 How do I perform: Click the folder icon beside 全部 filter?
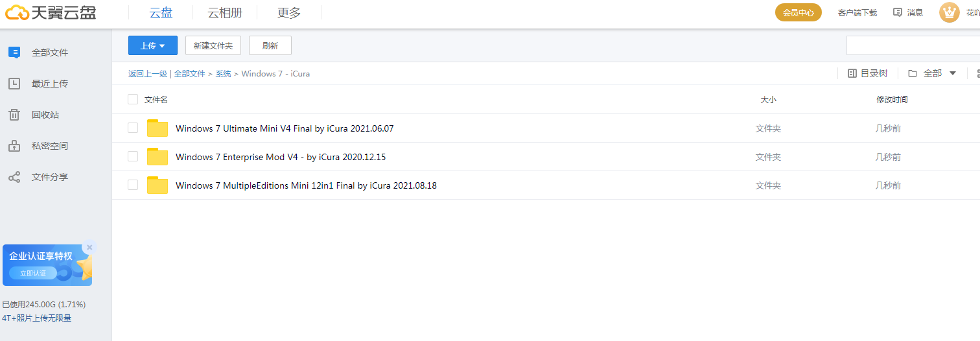tap(913, 73)
